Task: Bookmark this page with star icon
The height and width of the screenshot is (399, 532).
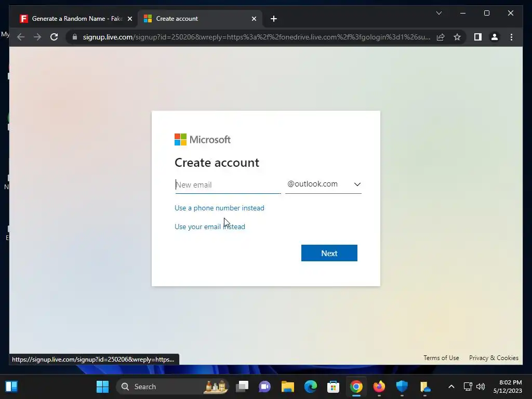Action: tap(457, 37)
